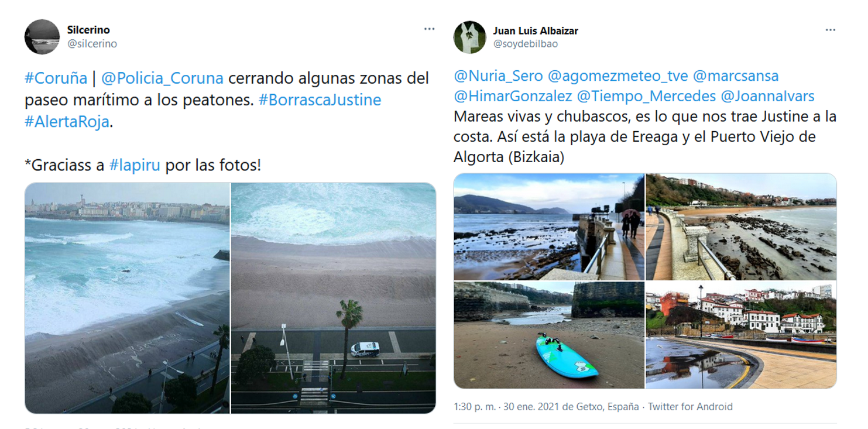868x429 pixels.
Task: Open the Twitter for Android source link
Action: (x=690, y=407)
